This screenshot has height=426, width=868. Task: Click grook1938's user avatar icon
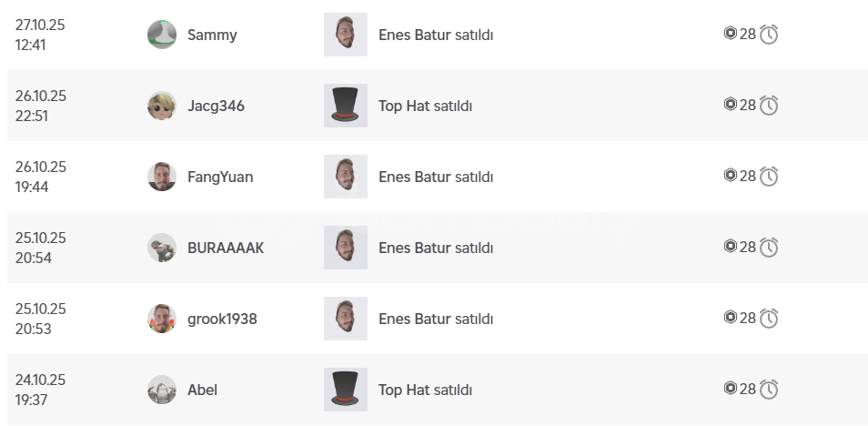click(x=161, y=319)
